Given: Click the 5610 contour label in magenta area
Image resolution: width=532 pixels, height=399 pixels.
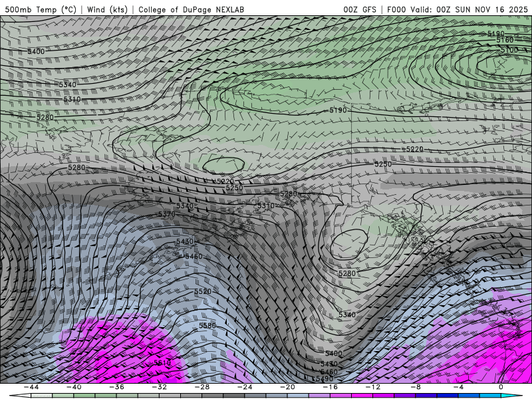Looking at the screenshot, I should pyautogui.click(x=162, y=362).
